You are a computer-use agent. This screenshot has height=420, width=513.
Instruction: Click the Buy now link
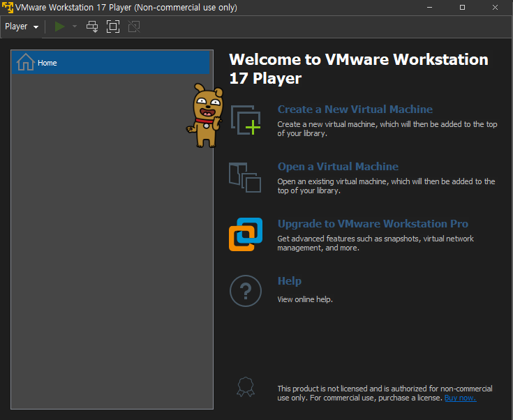coord(461,398)
